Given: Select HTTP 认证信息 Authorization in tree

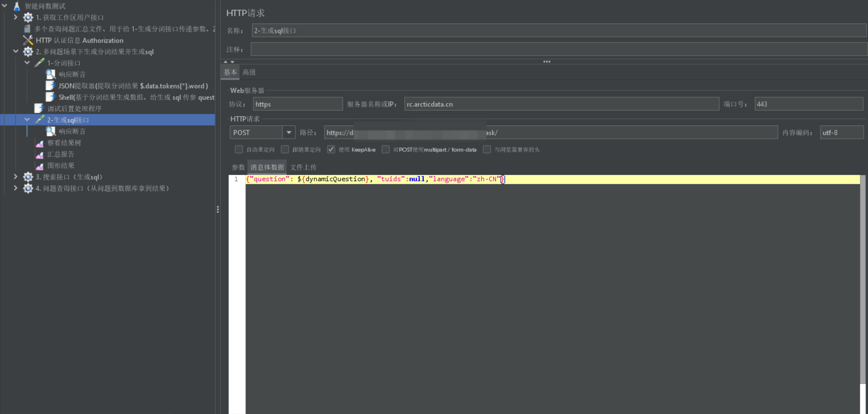Looking at the screenshot, I should [80, 41].
